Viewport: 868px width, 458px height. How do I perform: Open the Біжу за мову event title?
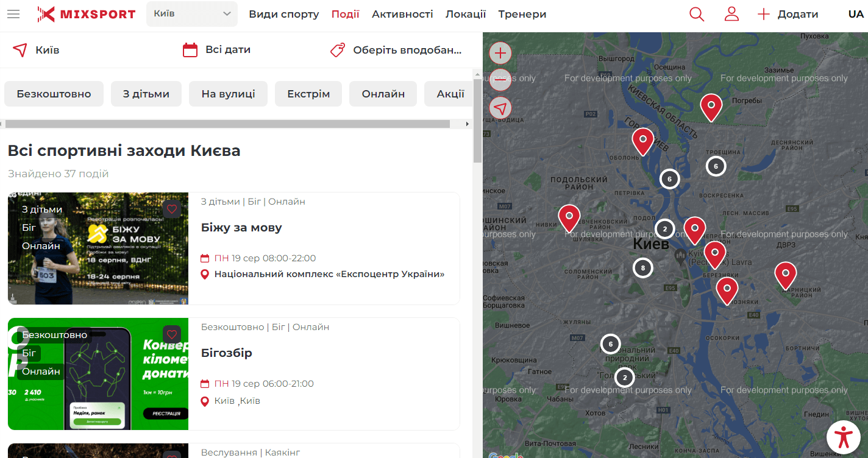click(x=241, y=228)
